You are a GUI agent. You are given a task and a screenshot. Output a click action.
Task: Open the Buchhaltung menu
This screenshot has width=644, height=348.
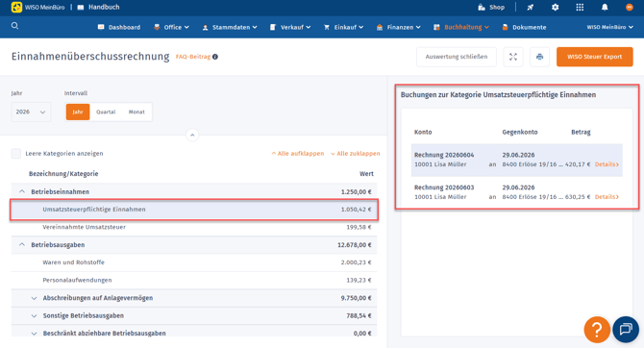(461, 27)
